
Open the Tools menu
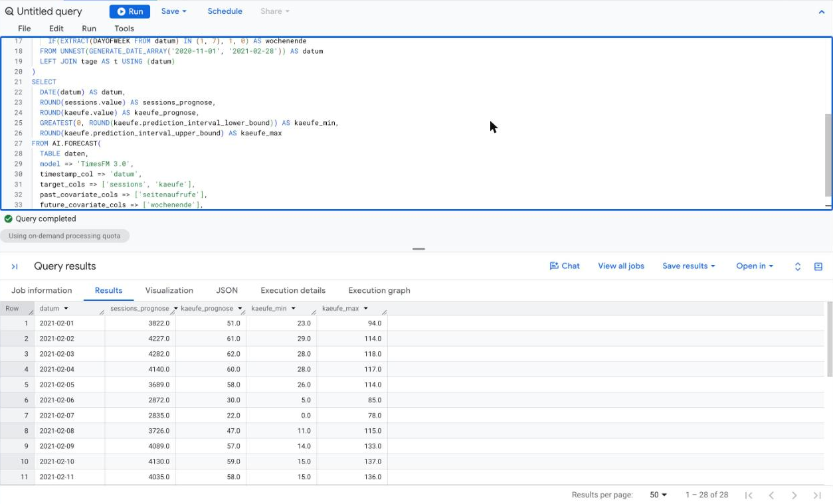point(124,29)
